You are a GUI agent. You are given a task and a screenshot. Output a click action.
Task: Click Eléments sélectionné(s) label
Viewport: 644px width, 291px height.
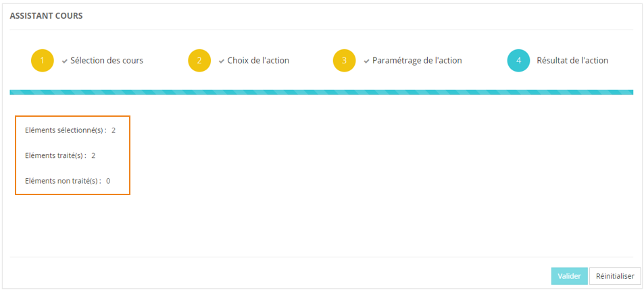click(65, 130)
